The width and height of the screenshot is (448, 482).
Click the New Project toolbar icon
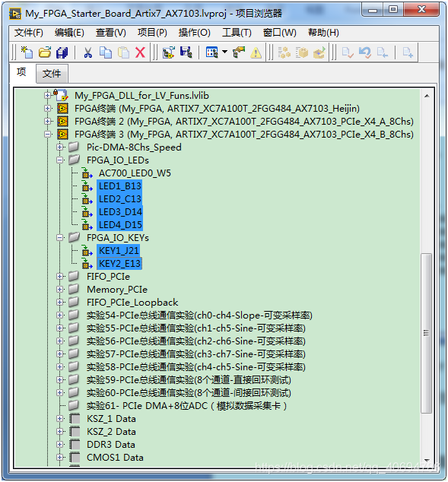[x=27, y=52]
